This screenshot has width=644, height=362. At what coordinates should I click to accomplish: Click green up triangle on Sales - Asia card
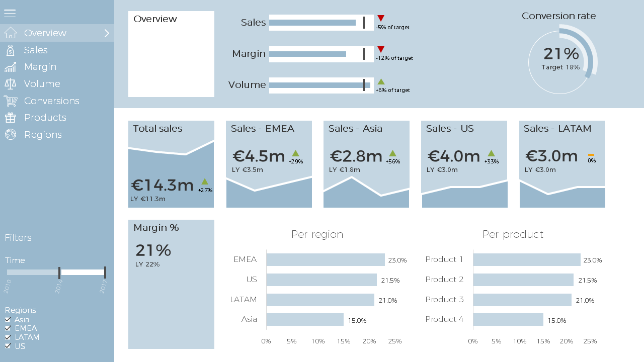[x=392, y=153]
